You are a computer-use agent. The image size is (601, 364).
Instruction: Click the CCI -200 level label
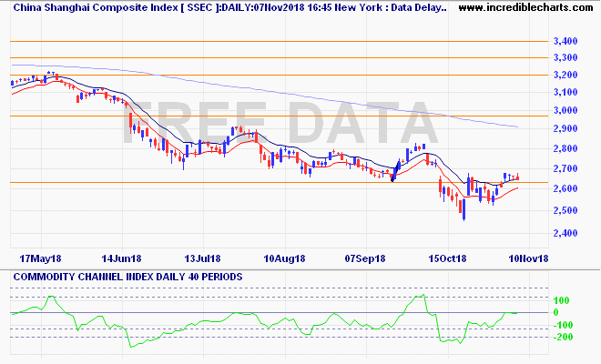[564, 338]
